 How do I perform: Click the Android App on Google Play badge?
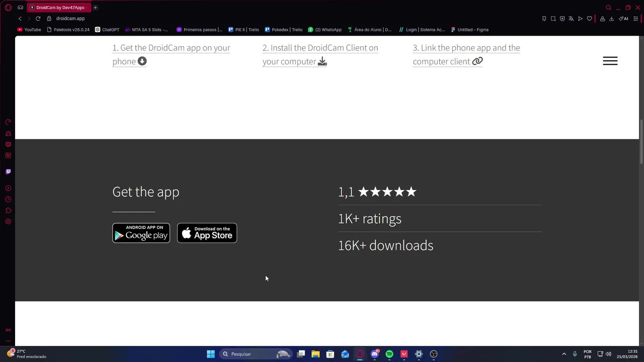pos(141,233)
